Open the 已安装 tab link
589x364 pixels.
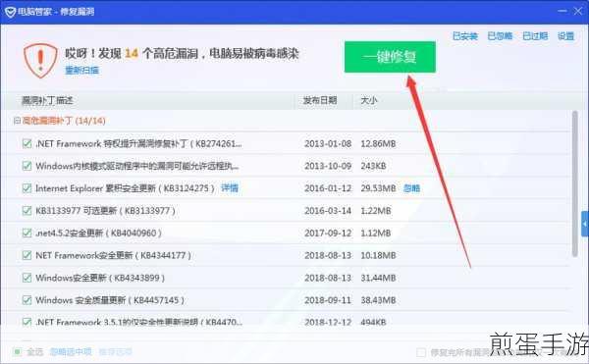[x=465, y=36]
